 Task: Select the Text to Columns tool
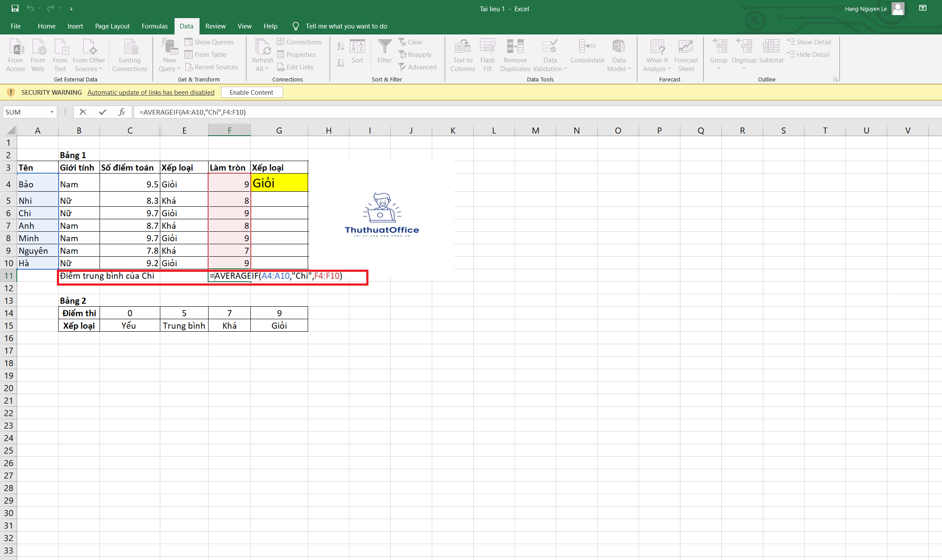[462, 54]
